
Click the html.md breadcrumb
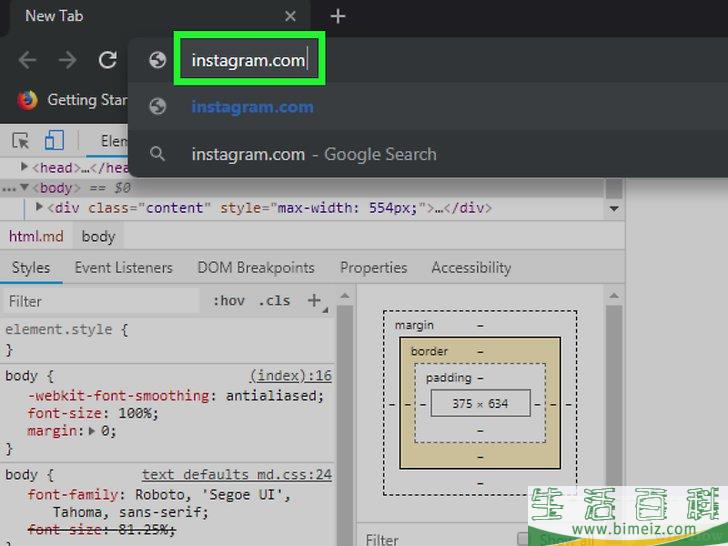tap(36, 236)
